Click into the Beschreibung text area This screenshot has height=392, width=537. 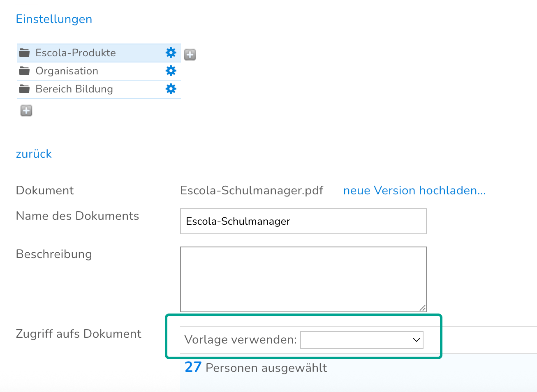[x=303, y=279]
